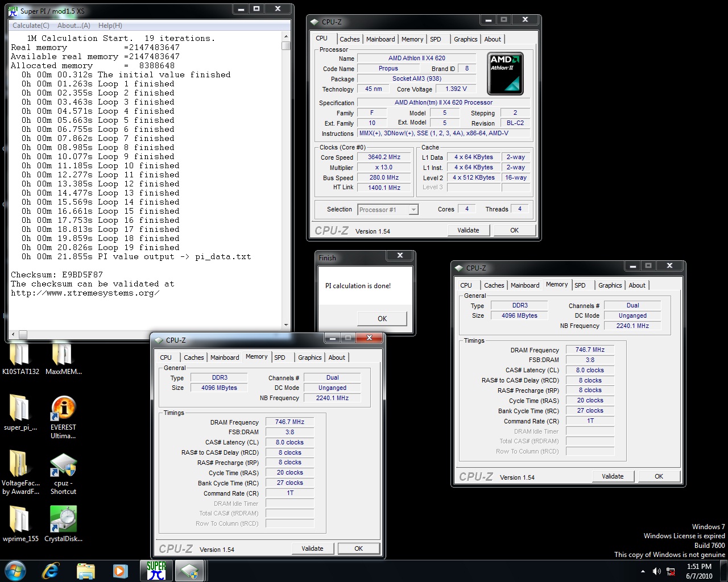Viewport: 728px width, 582px height.
Task: Click Bus Speed 280.0 MHz field
Action: click(384, 178)
